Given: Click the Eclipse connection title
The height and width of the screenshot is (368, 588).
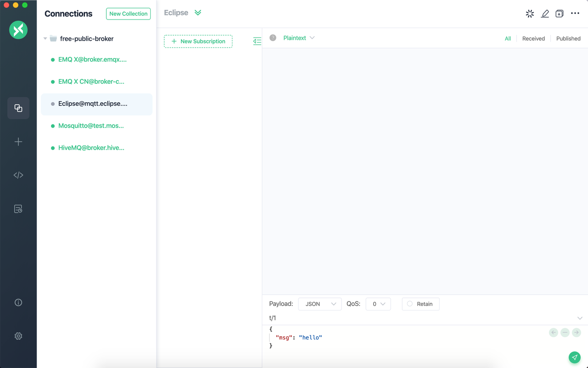Looking at the screenshot, I should pos(176,13).
